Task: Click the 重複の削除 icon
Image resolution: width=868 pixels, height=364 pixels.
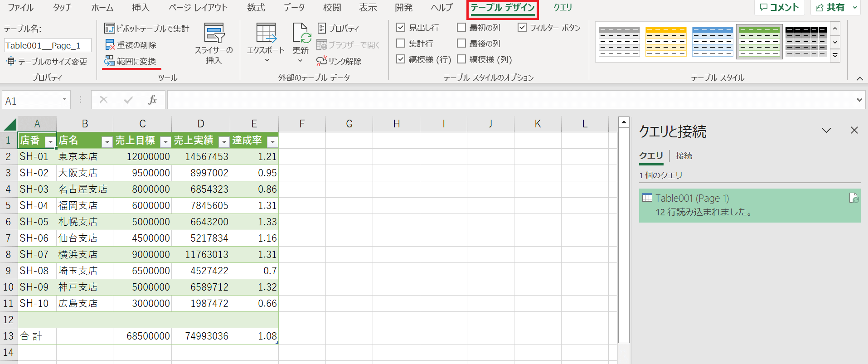Action: [110, 45]
